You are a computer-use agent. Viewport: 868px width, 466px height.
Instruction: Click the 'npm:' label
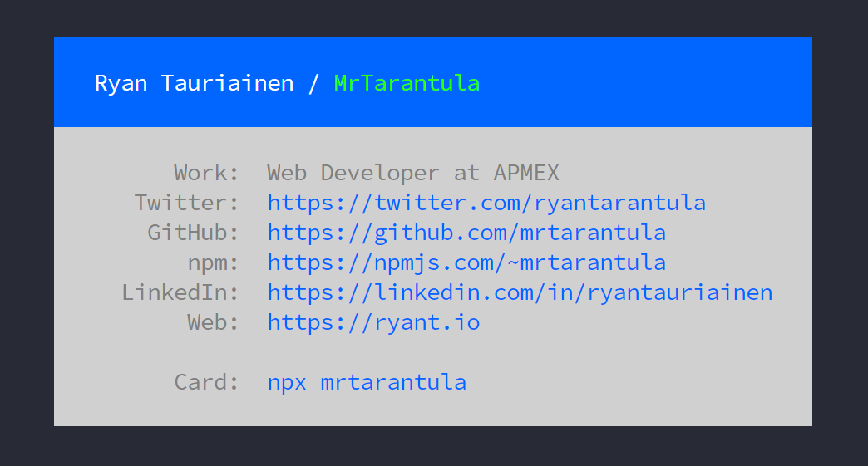click(213, 263)
